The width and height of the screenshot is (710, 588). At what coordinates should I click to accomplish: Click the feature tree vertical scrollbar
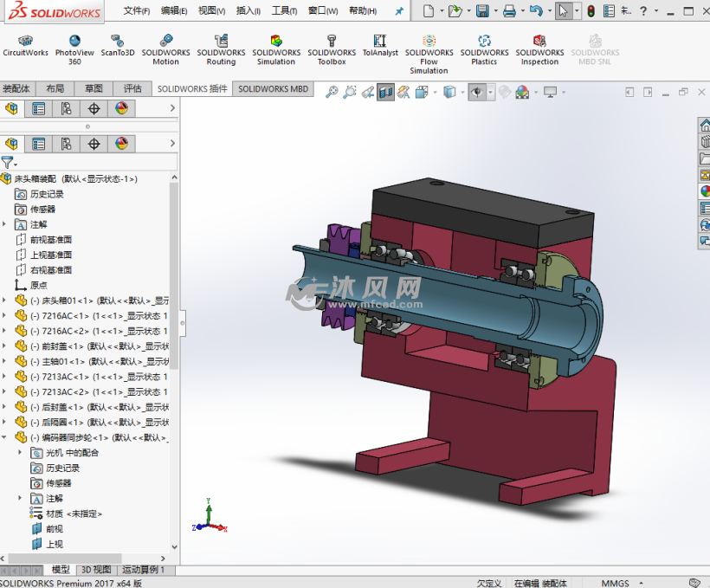(174, 276)
